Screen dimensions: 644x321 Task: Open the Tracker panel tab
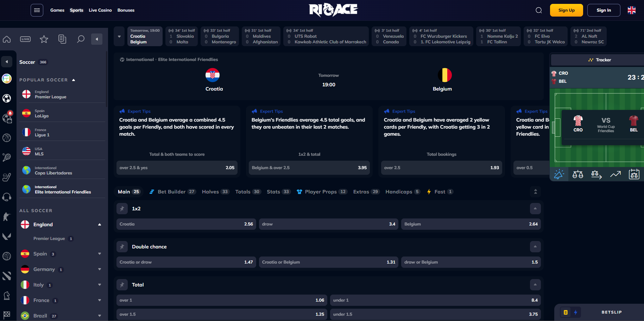tap(600, 60)
